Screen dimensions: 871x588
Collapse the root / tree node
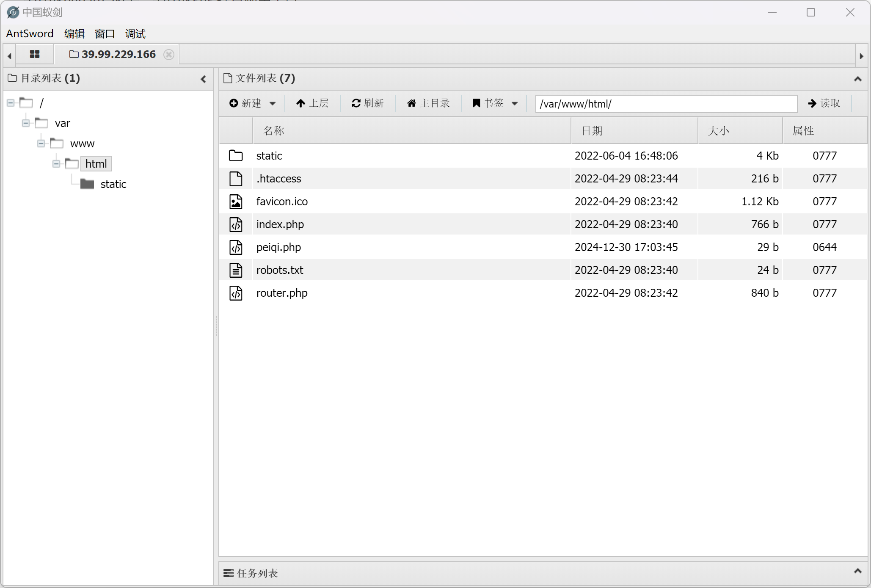tap(11, 103)
